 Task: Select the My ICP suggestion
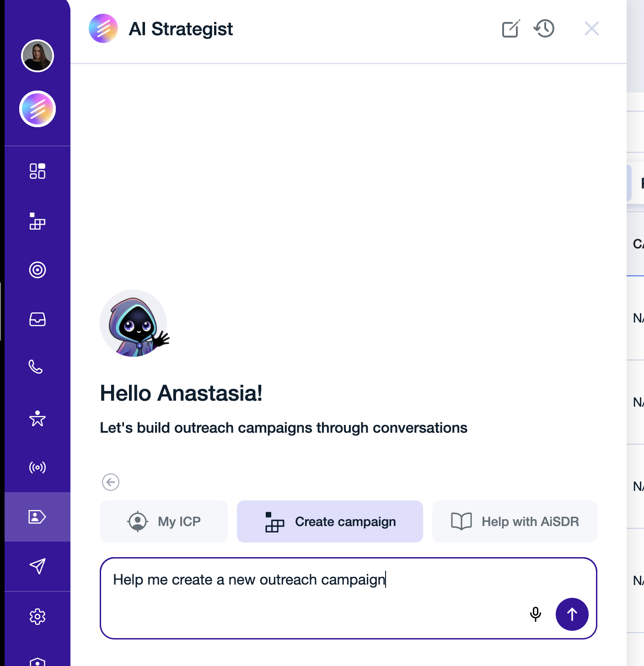tap(164, 521)
